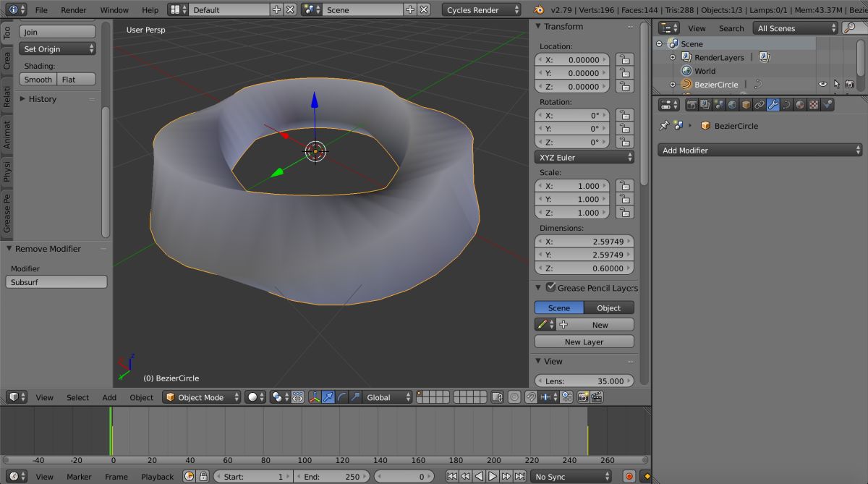Click the Dimensions Z value field
868x484 pixels.
(584, 268)
